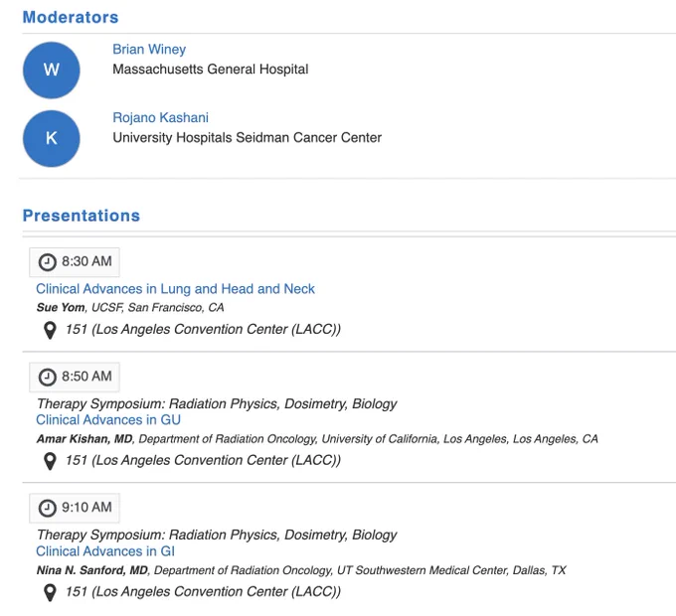Click the clock icon beside 9:10 AM
This screenshot has height=616, width=676.
tap(48, 508)
